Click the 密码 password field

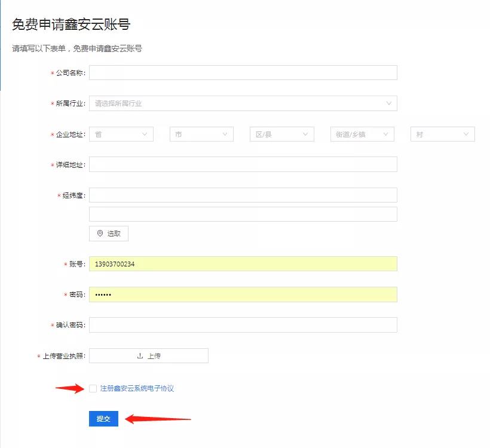(243, 294)
